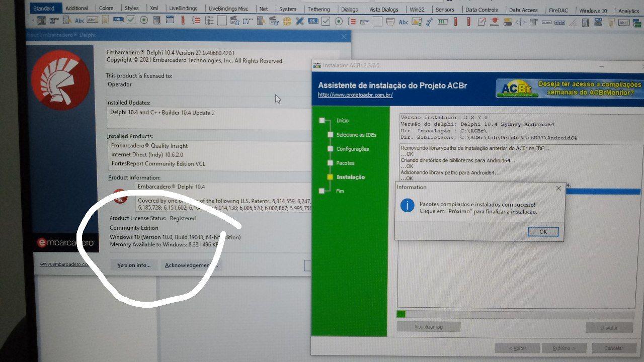Image resolution: width=644 pixels, height=362 pixels.
Task: Switch to the Win32 palette tab
Action: tap(418, 10)
